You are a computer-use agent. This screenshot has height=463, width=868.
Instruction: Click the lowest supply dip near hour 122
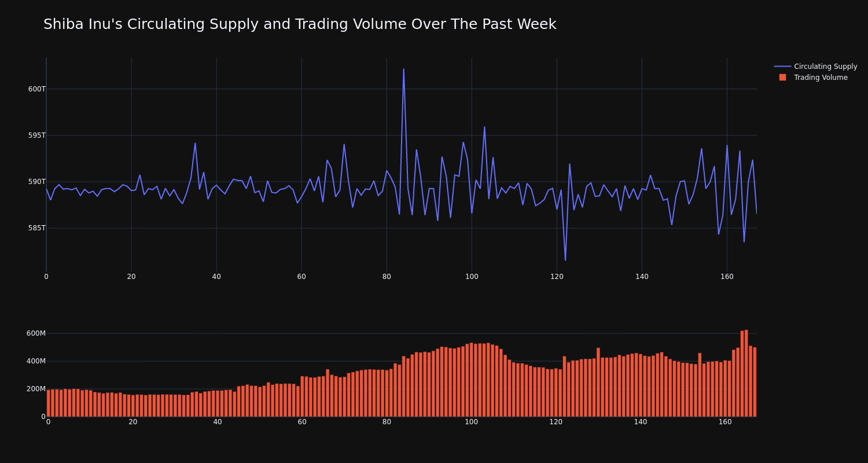565,260
